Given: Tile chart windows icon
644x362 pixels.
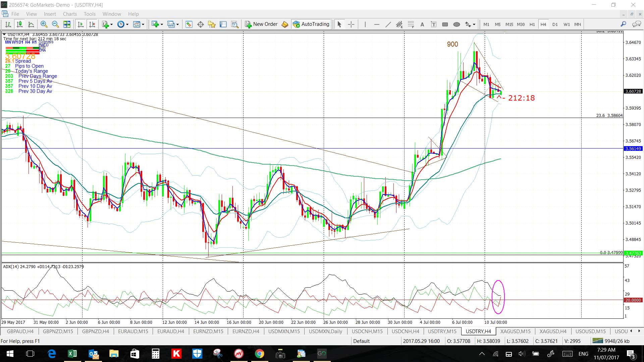Looking at the screenshot, I should coord(67,24).
